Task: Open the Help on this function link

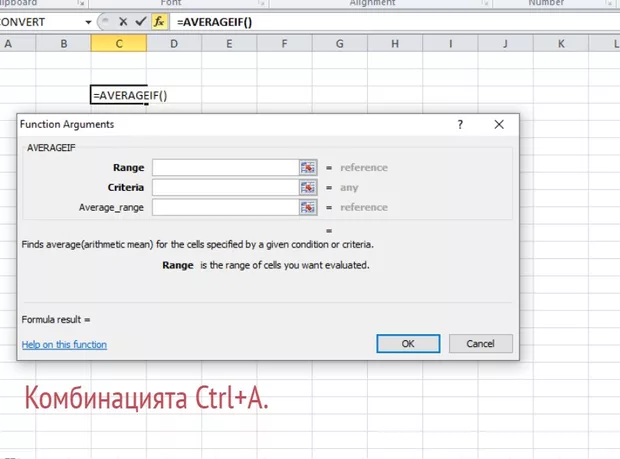Action: point(64,345)
